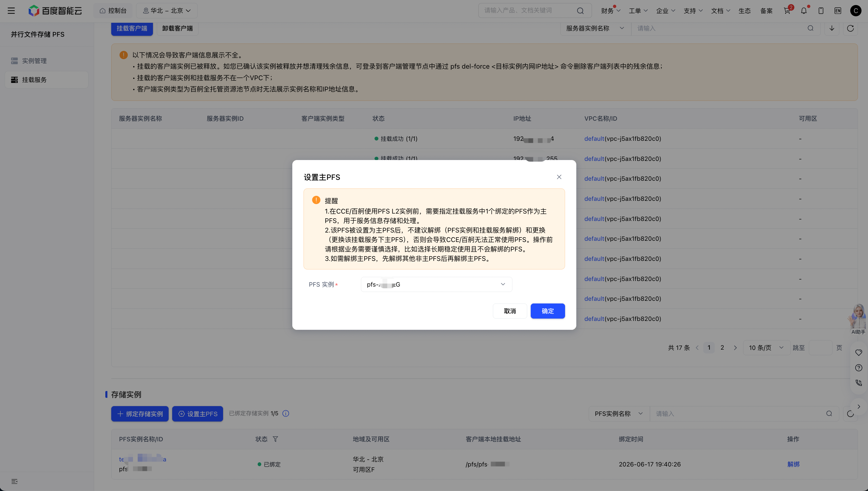Viewport: 868px width, 491px height.
Task: Open the 服务器实例名称 filter dropdown
Action: (596, 28)
